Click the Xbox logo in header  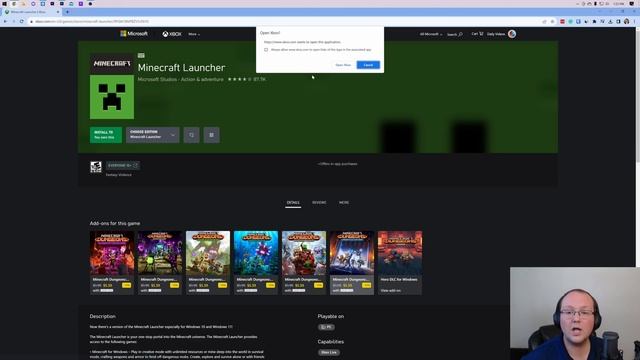click(172, 34)
